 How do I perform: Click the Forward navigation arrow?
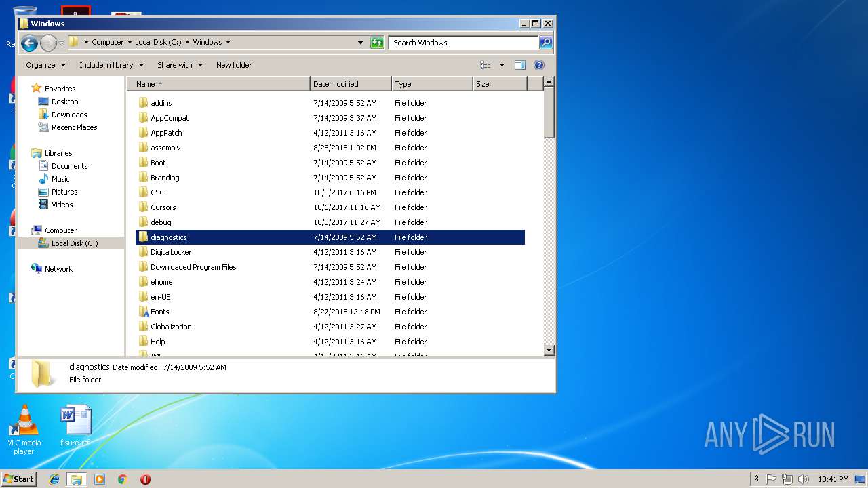click(48, 43)
